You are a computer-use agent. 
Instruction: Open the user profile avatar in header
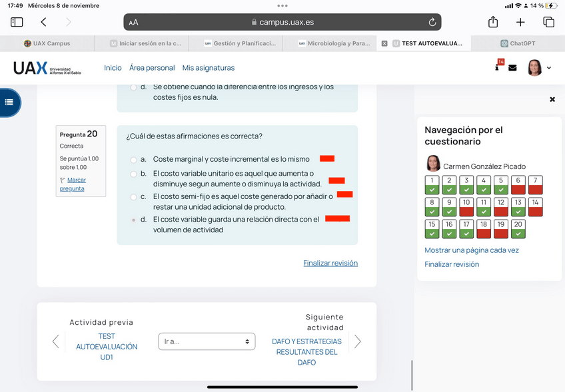(535, 67)
